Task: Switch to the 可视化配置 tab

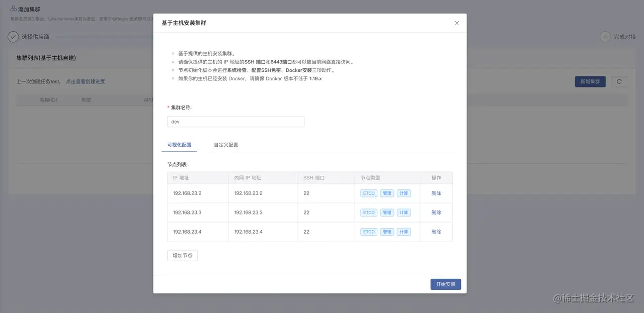Action: (x=179, y=144)
